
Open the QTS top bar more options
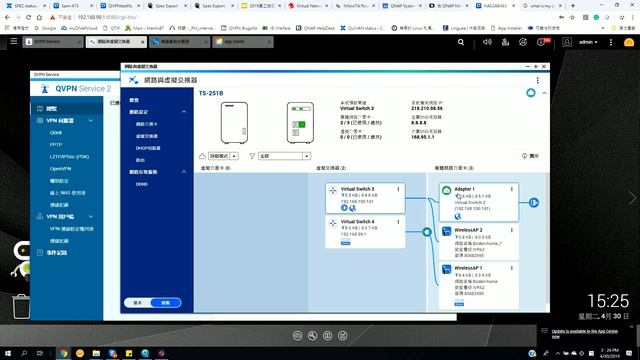(611, 42)
